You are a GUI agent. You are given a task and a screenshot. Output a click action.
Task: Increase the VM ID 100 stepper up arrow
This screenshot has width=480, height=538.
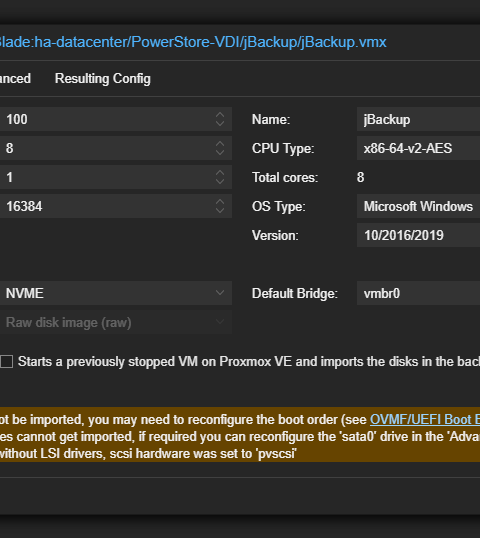(x=220, y=115)
